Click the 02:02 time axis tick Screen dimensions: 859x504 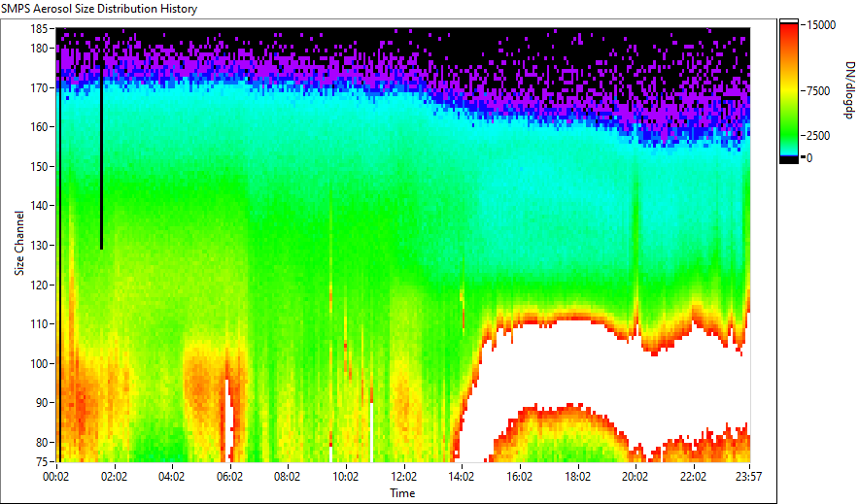tap(114, 477)
